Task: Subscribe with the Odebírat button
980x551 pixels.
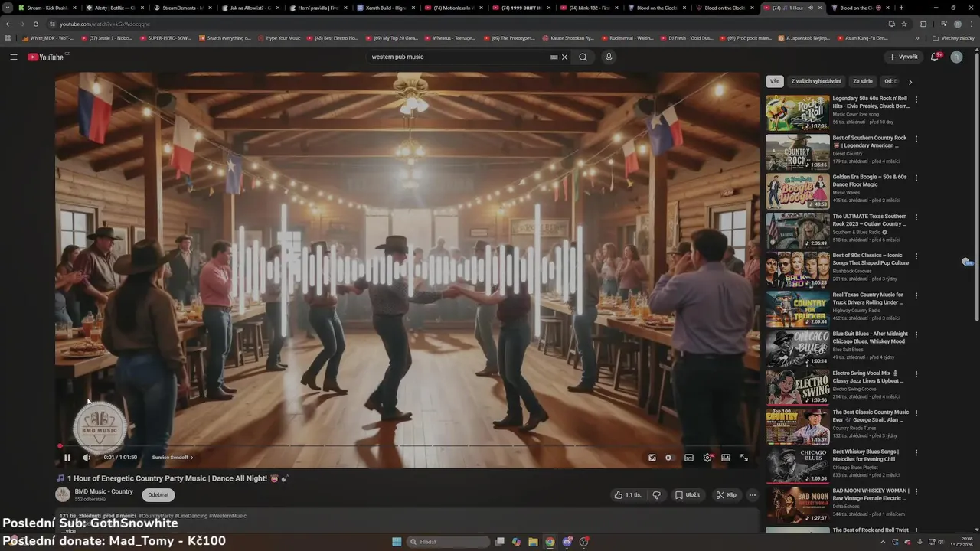Action: pos(158,495)
